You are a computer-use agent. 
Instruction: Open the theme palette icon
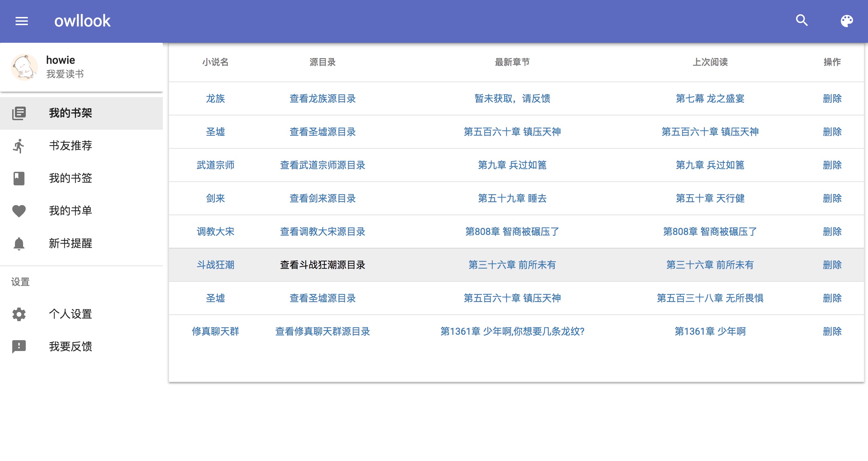click(847, 21)
